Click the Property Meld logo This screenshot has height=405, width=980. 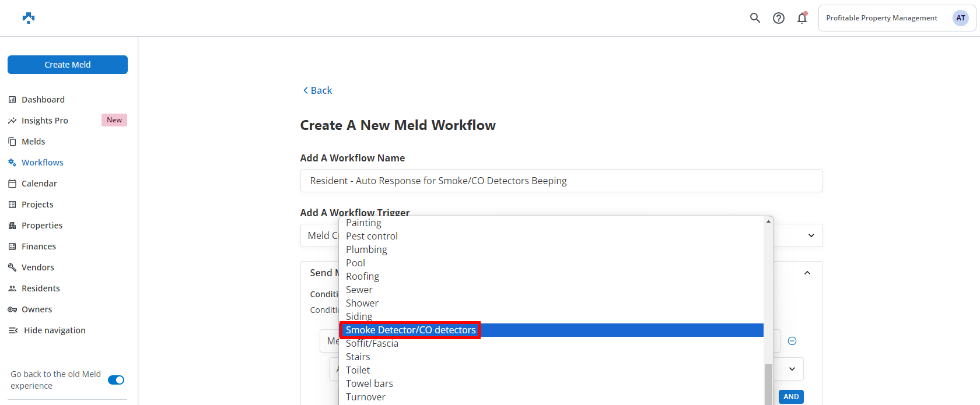29,18
